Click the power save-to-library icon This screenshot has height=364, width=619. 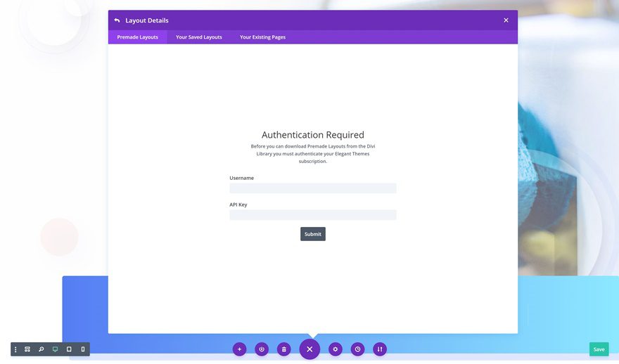[x=262, y=349]
